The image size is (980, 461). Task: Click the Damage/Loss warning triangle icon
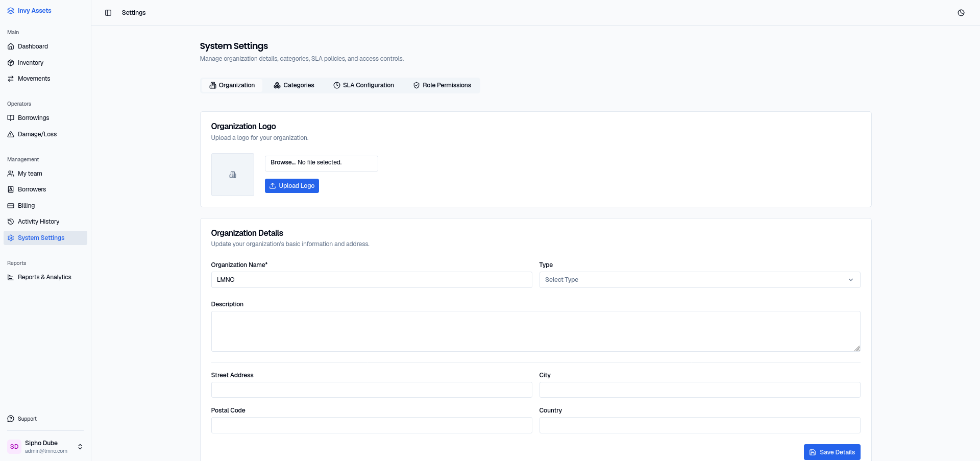click(11, 134)
